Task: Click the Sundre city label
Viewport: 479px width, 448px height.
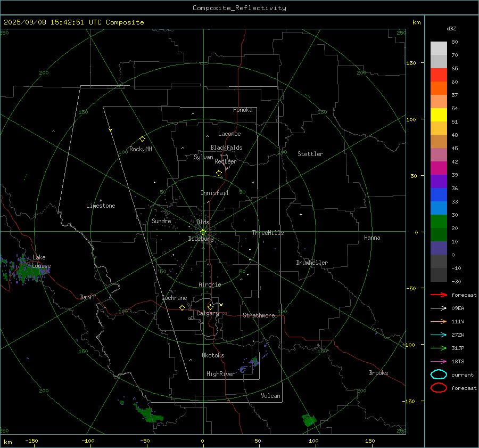Action: [161, 221]
